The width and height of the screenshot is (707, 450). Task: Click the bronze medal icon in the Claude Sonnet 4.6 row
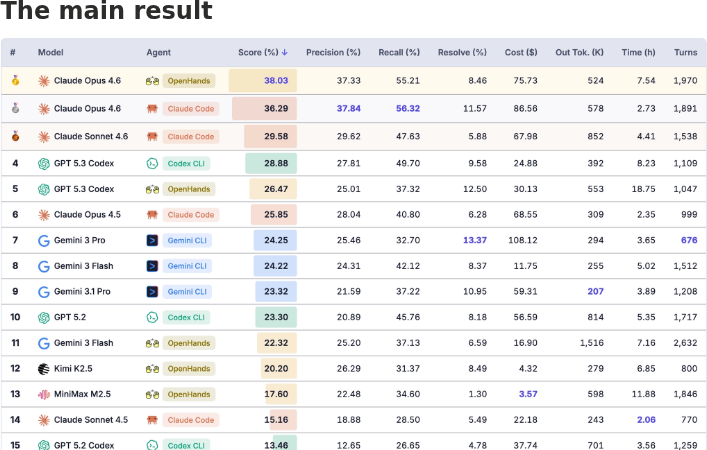pos(15,136)
